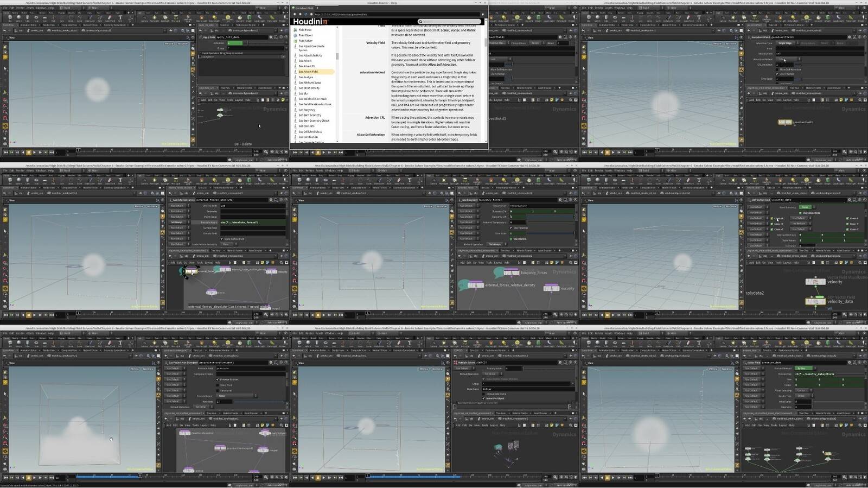Open the No cam dropdown in the velocity_data viewport
This screenshot has width=868, height=488.
pyautogui.click(x=731, y=206)
